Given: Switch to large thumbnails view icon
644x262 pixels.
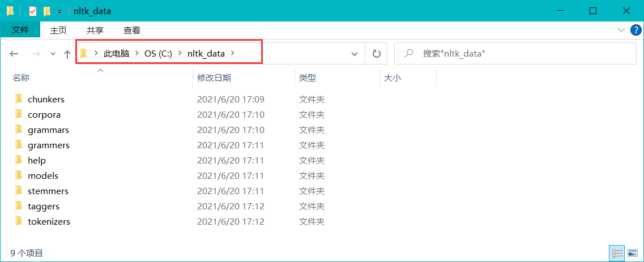Looking at the screenshot, I should tap(633, 254).
